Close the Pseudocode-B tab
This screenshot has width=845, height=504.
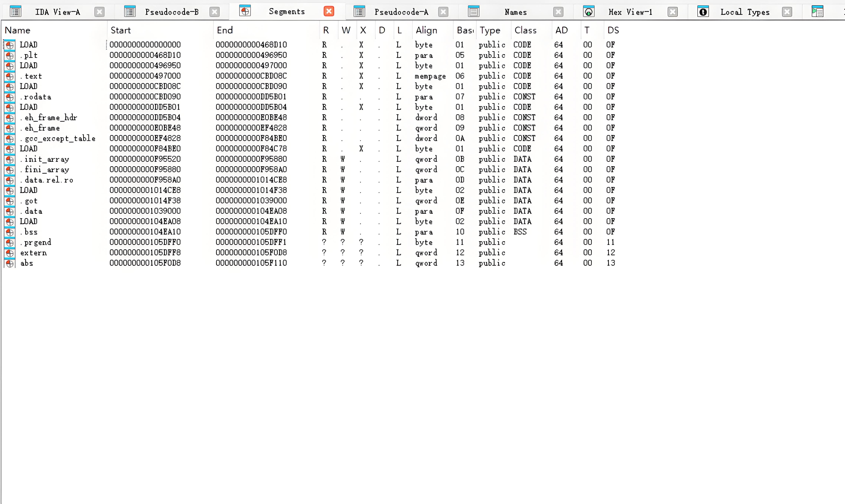pos(214,12)
